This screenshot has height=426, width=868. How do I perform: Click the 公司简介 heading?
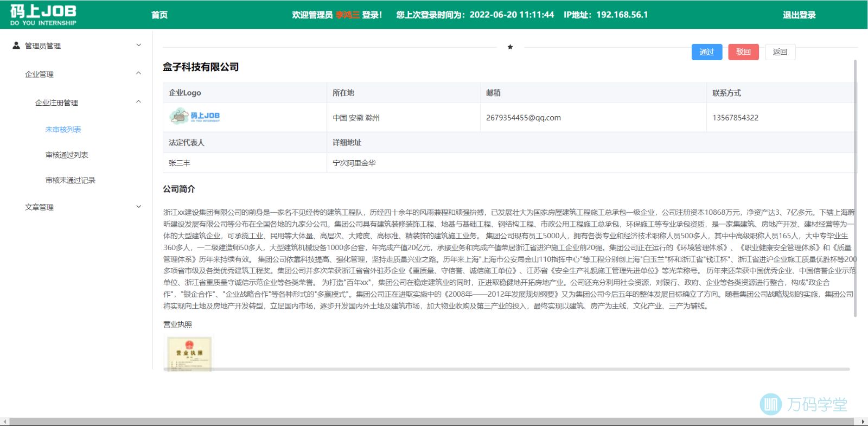click(x=179, y=189)
